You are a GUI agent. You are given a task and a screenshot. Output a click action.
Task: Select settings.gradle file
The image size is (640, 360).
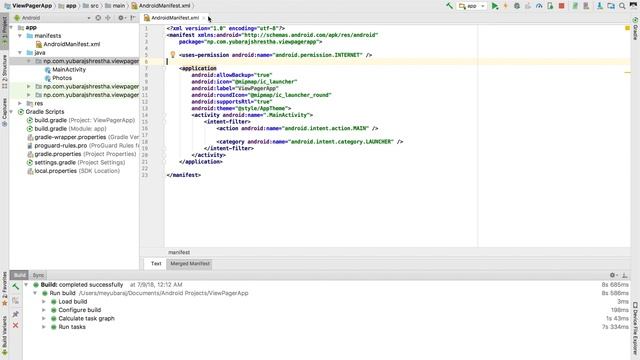76,162
